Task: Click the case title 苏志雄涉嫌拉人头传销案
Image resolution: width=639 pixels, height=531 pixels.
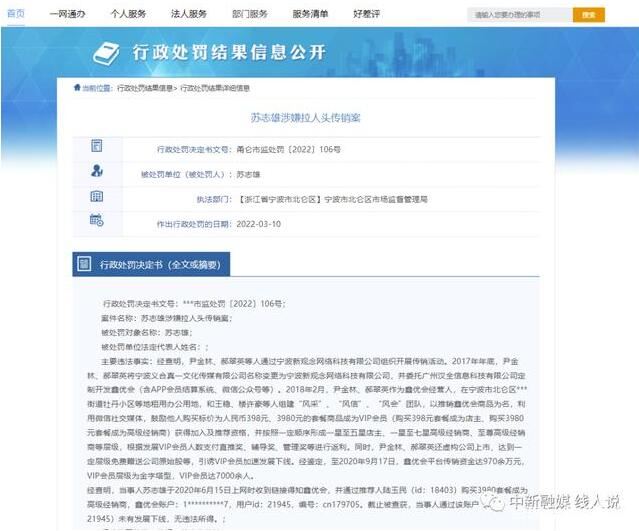Action: pyautogui.click(x=305, y=118)
